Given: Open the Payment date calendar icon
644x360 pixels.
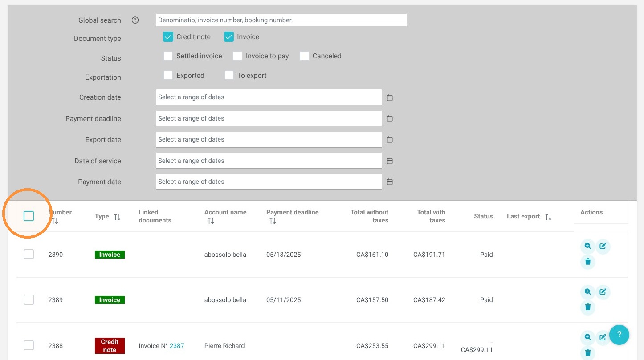Looking at the screenshot, I should [390, 182].
